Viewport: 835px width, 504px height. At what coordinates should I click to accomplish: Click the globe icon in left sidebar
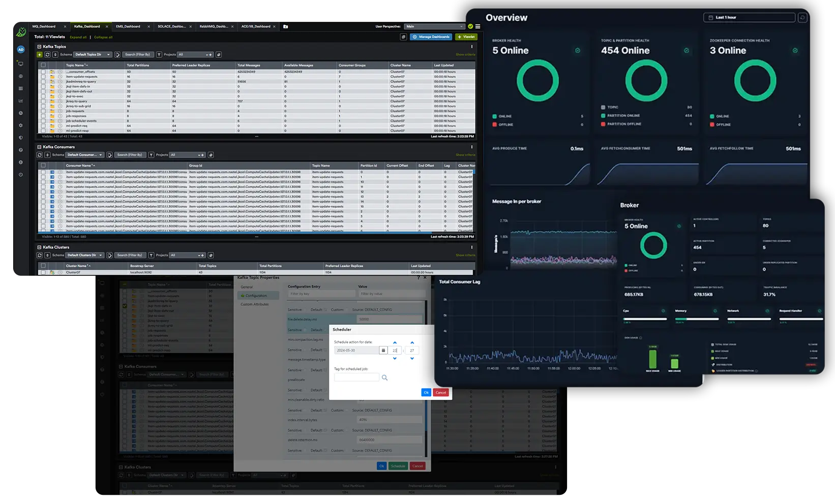[x=21, y=76]
